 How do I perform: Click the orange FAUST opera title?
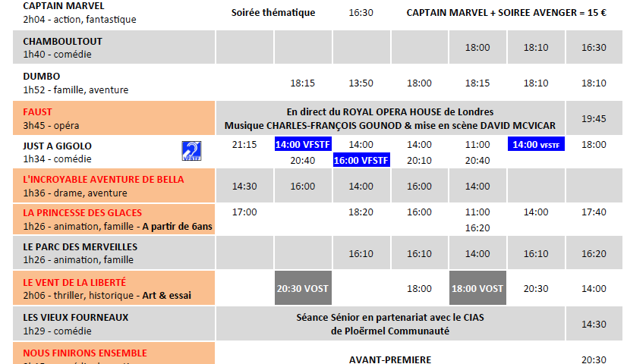pyautogui.click(x=37, y=111)
